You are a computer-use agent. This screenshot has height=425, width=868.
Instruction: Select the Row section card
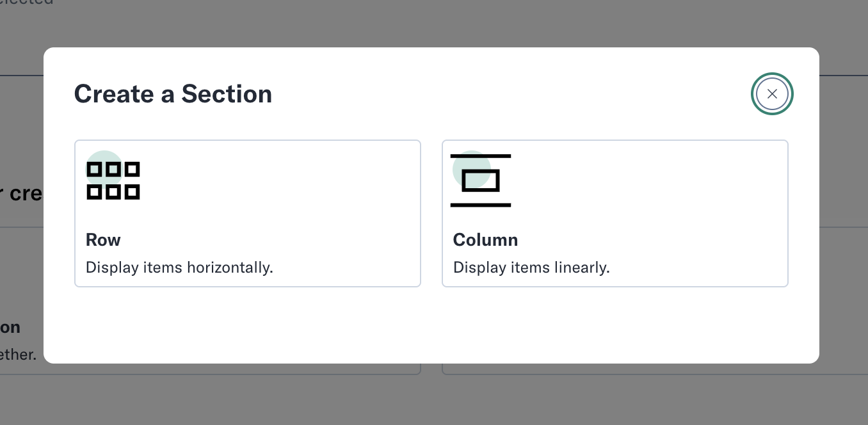pos(247,213)
